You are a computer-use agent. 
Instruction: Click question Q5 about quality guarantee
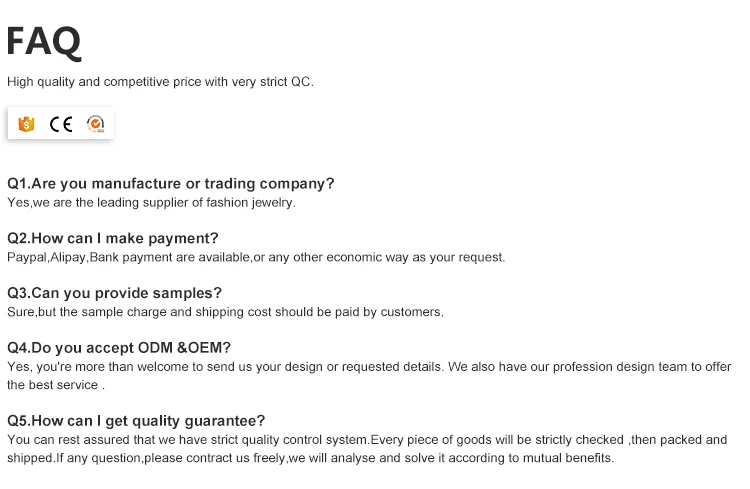(x=136, y=421)
